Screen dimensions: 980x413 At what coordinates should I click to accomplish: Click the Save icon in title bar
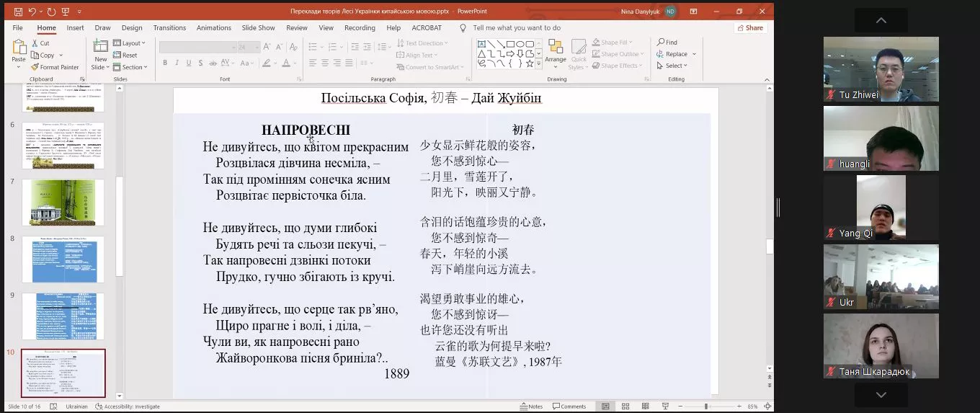coord(18,12)
